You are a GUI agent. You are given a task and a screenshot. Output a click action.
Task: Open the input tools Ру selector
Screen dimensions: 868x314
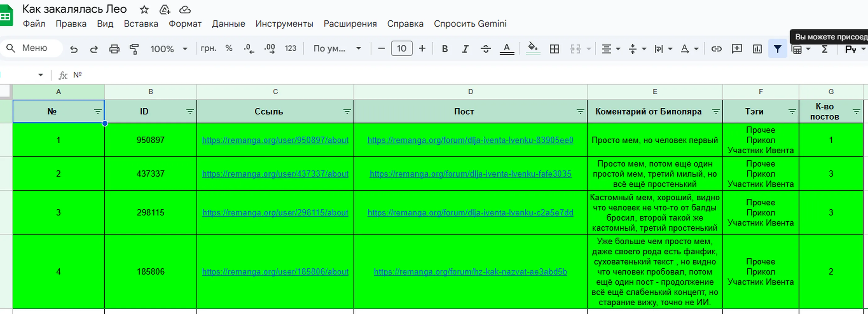pos(854,49)
